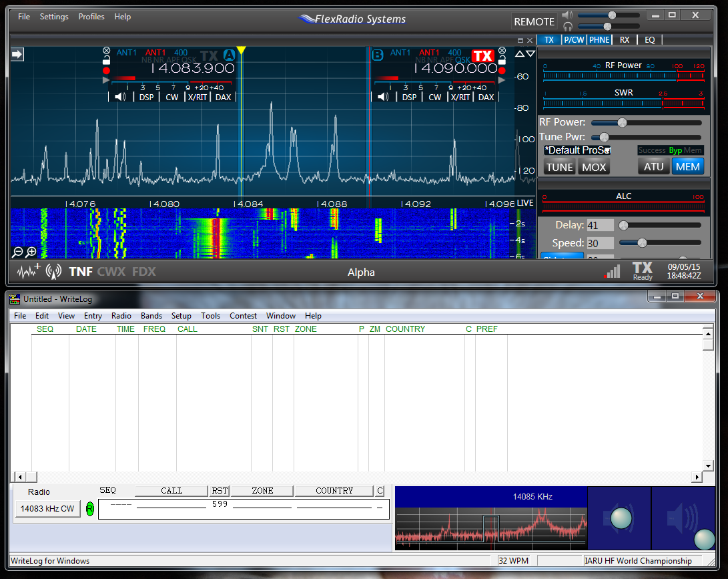Open the CW mode menu for slice A
Viewport: 728px width, 579px height.
[171, 97]
